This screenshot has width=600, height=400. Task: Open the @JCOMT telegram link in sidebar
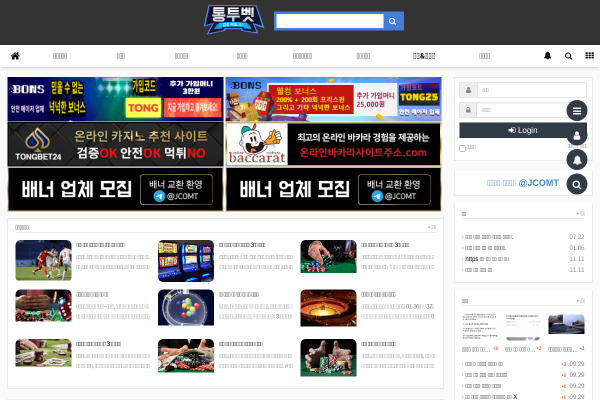coord(522,183)
